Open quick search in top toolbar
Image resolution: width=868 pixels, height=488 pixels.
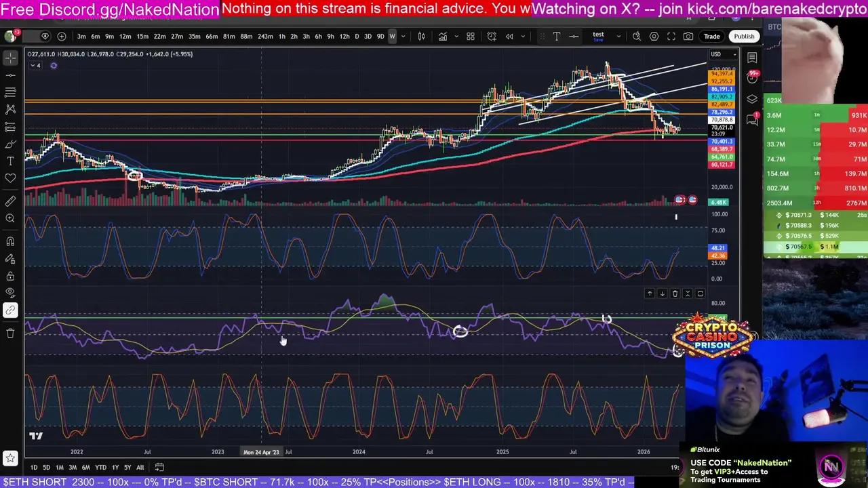click(637, 36)
